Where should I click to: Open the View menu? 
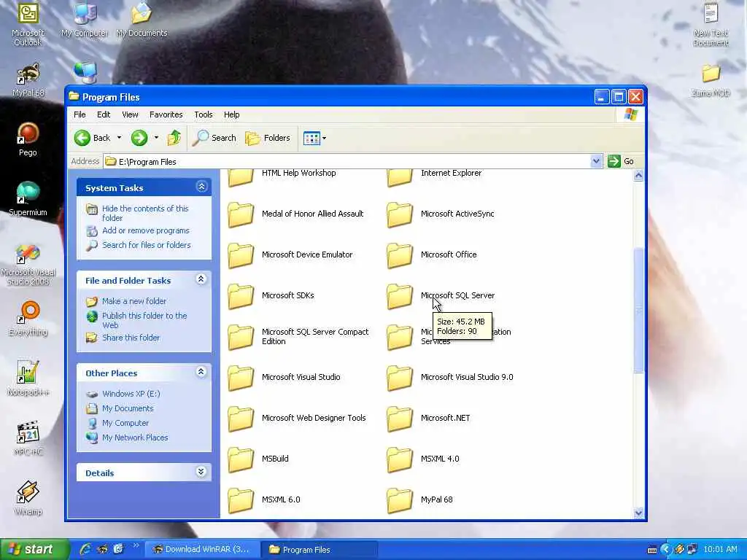coord(130,114)
